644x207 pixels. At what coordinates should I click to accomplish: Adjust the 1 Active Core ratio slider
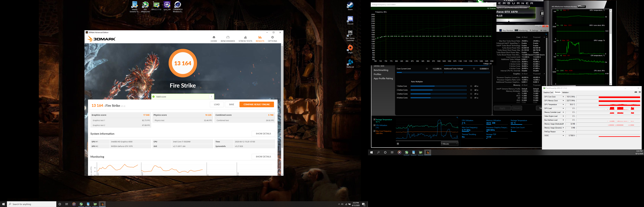[438, 86]
